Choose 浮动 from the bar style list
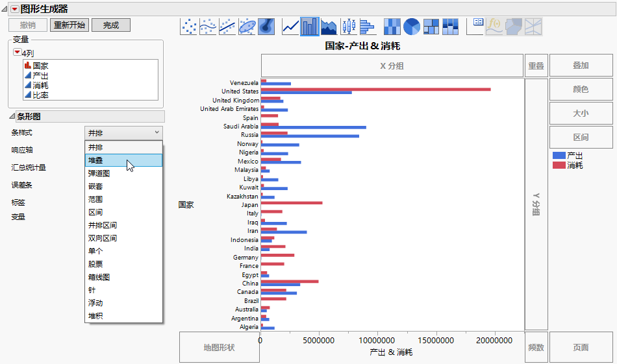This screenshot has width=617, height=364. tap(123, 303)
